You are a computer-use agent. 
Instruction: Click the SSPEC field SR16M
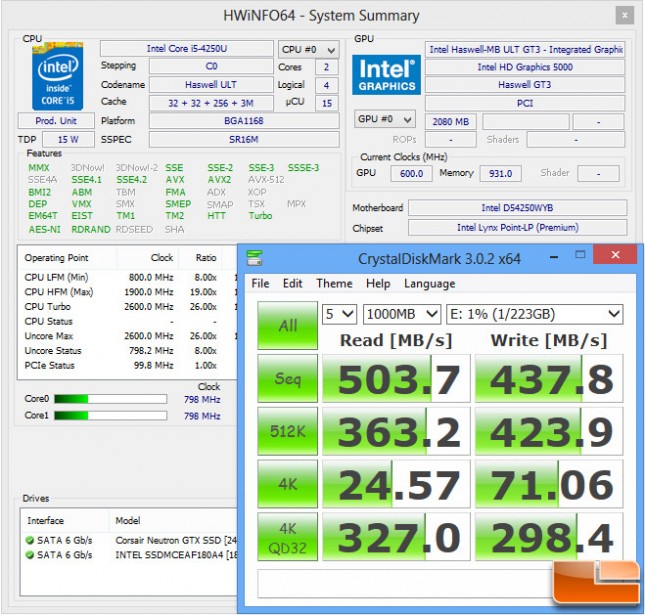tap(244, 139)
